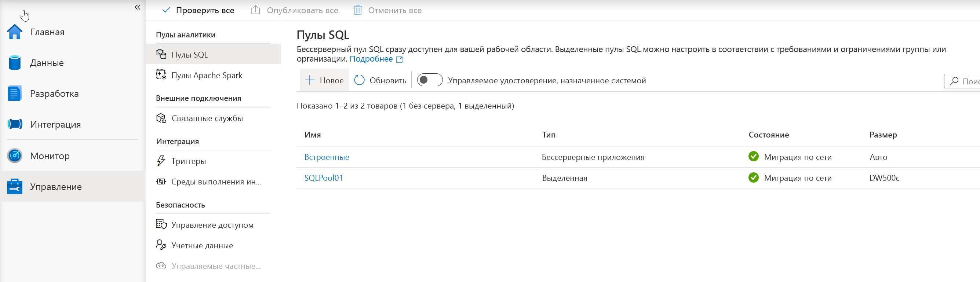The height and width of the screenshot is (282, 980).
Task: Collapse the left navigation with double chevron
Action: [x=137, y=7]
